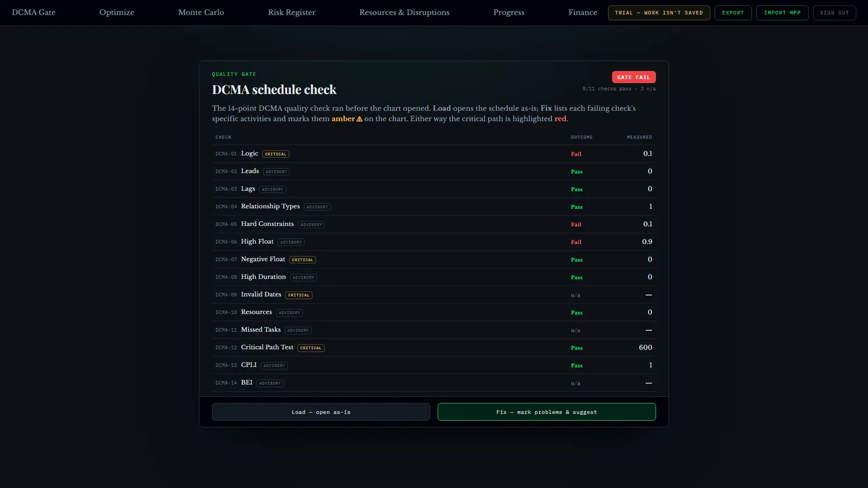The height and width of the screenshot is (488, 868).
Task: Click the Hard Constraints check name
Action: 267,224
